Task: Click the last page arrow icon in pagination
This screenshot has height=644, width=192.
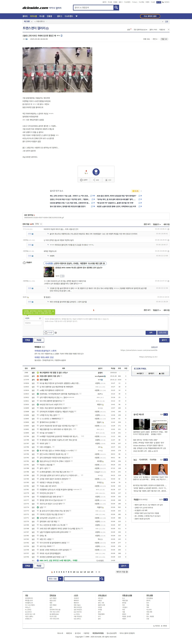Action: 99,572
